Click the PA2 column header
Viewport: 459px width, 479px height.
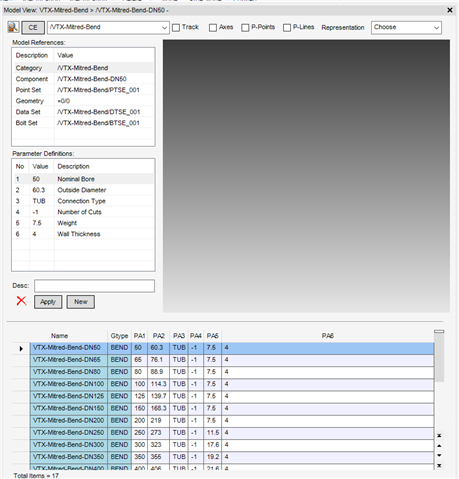point(159,336)
